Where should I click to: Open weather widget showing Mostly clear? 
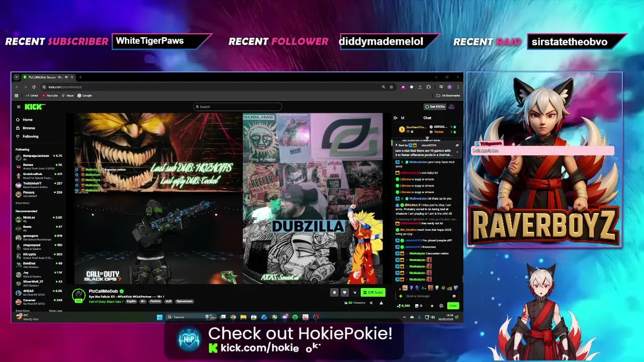[28, 317]
